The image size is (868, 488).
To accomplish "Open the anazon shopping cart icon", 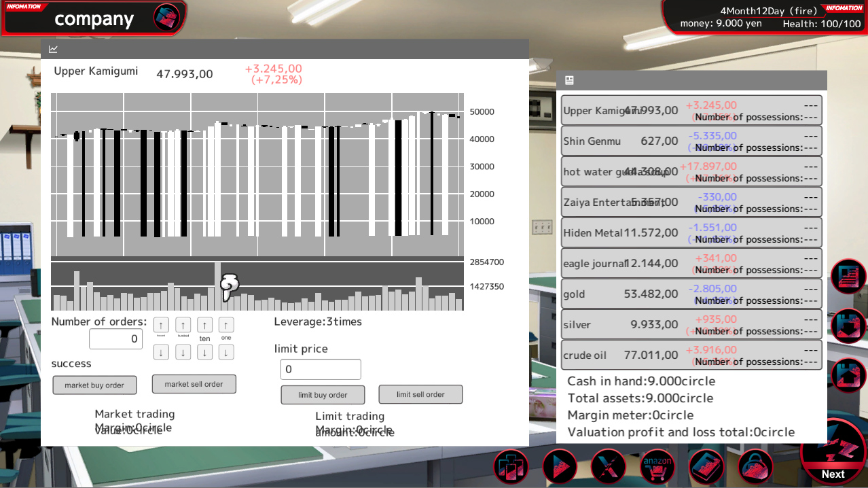I will (x=657, y=467).
